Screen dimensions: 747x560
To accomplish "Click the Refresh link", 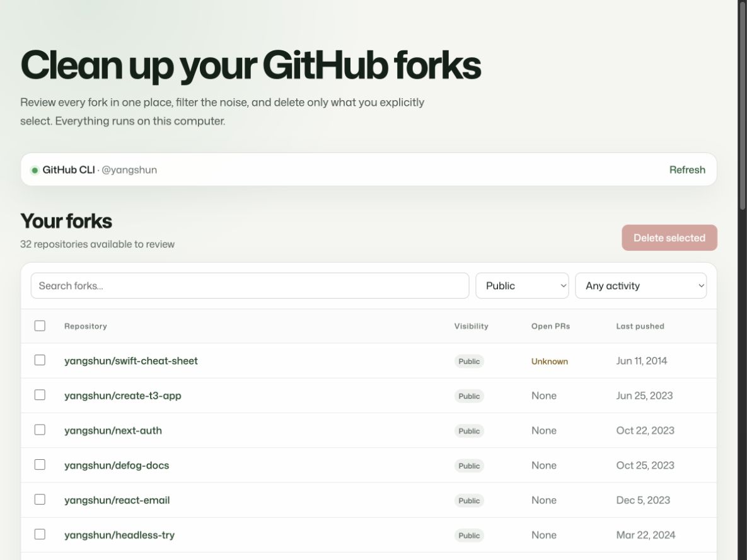I will (687, 170).
